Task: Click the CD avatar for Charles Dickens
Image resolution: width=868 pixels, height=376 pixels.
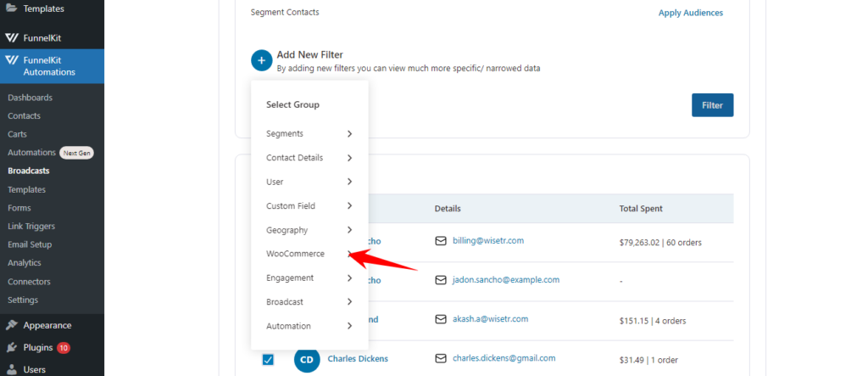Action: 307,359
